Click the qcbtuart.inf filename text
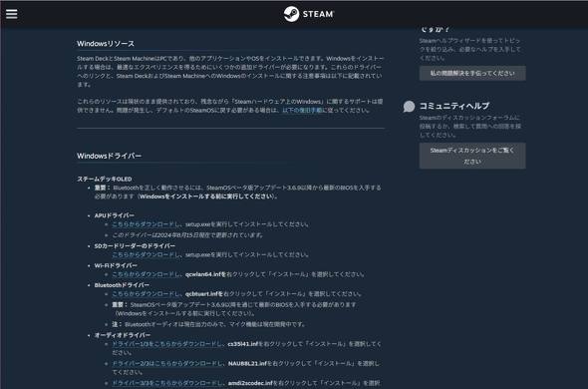 (x=201, y=294)
